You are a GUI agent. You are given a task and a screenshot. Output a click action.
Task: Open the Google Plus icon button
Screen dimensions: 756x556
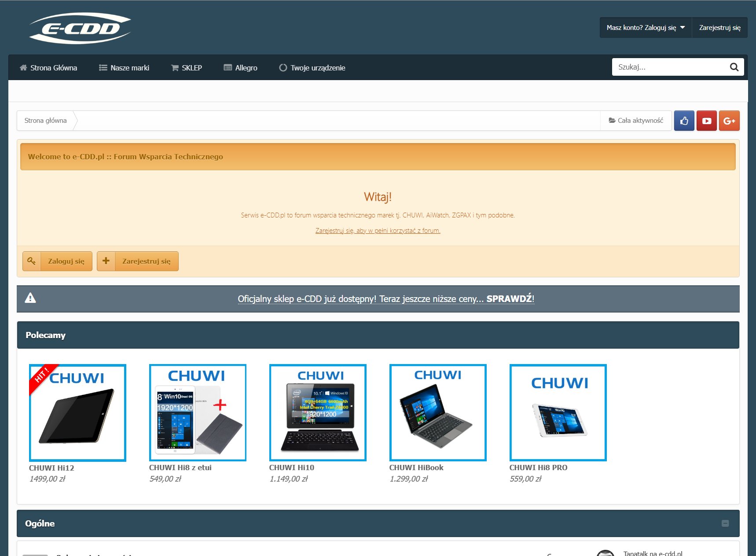pyautogui.click(x=729, y=121)
